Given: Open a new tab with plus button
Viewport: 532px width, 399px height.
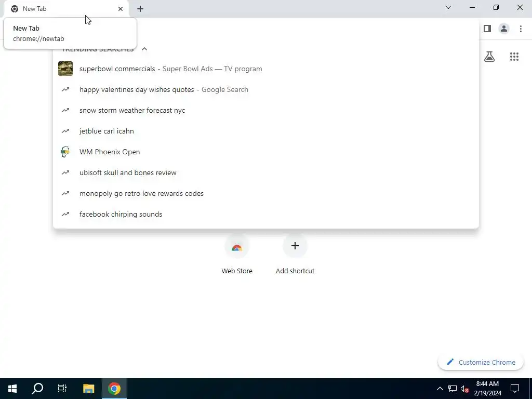Looking at the screenshot, I should click(140, 9).
